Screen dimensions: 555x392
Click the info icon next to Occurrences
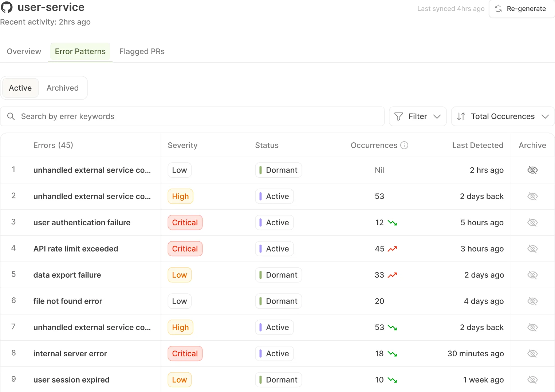tap(404, 145)
